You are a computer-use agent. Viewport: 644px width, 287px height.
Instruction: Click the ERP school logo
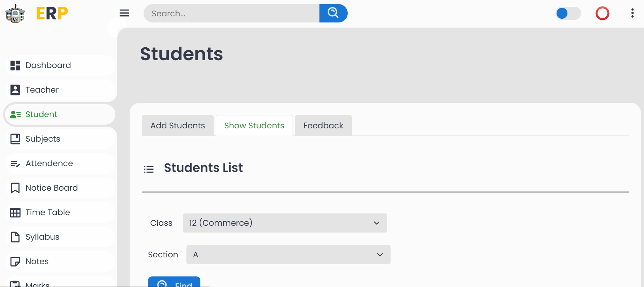pyautogui.click(x=16, y=14)
